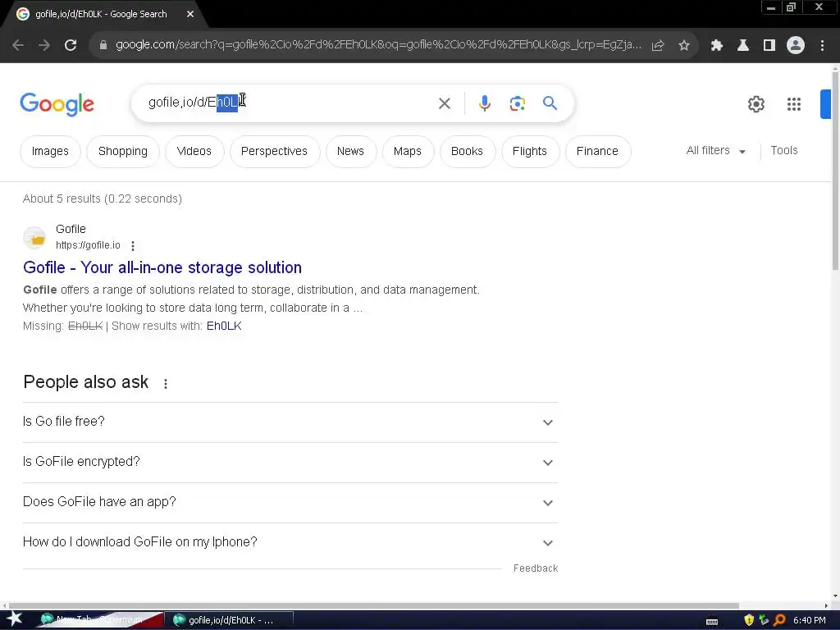Viewport: 840px width, 630px height.
Task: Expand 'Does GoFile have an app?' question
Action: click(290, 503)
